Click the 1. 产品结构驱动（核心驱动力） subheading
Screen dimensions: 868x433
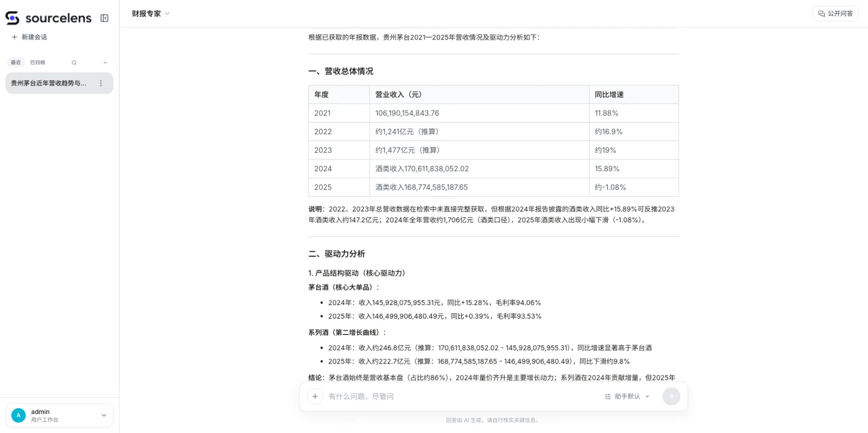(357, 273)
